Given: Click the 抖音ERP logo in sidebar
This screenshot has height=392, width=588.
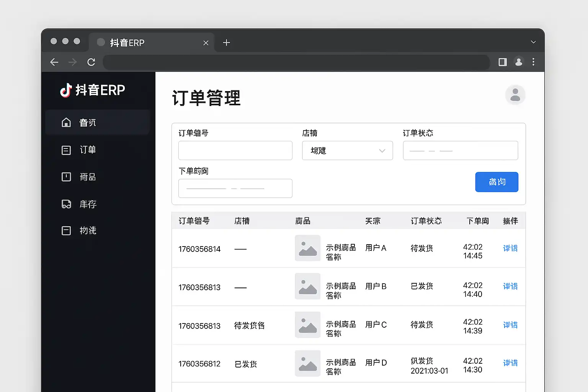Looking at the screenshot, I should (92, 90).
